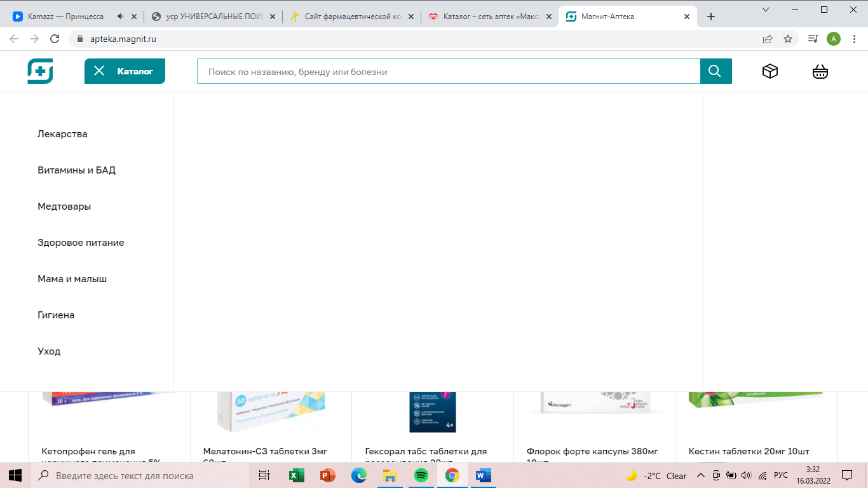Viewport: 868px width, 488px height.
Task: Click the Гексорал табс package image
Action: (433, 412)
